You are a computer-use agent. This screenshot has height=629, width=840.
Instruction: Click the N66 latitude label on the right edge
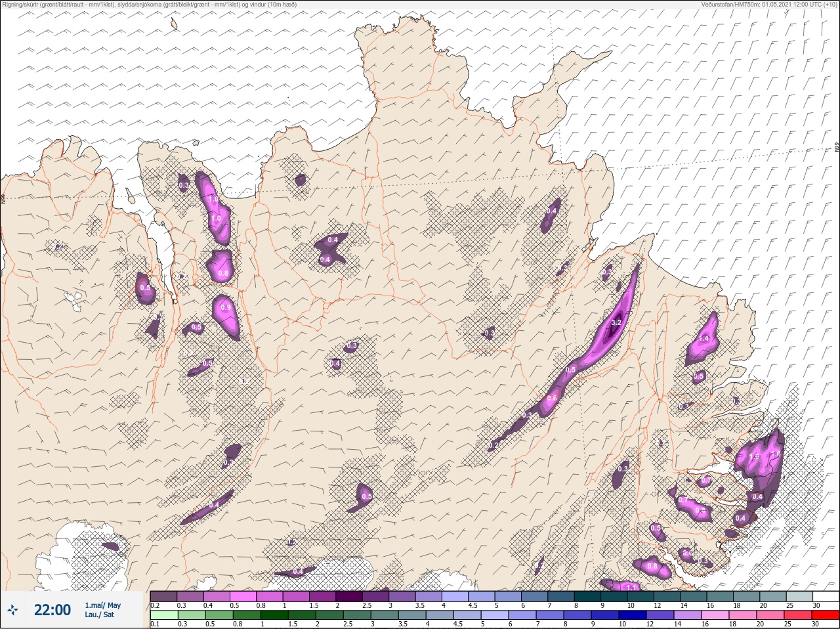(x=837, y=148)
